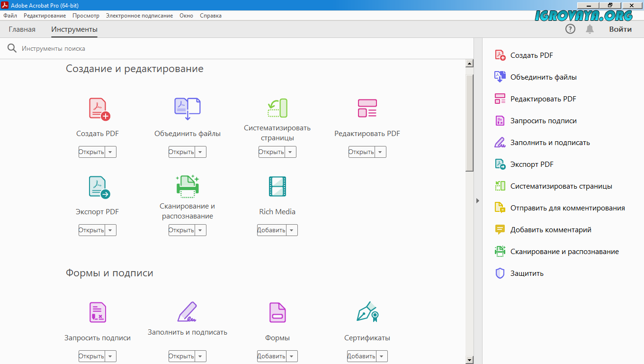Select Добавить комментарий in right sidebar
Viewport: 644px width, 364px height.
(x=551, y=230)
